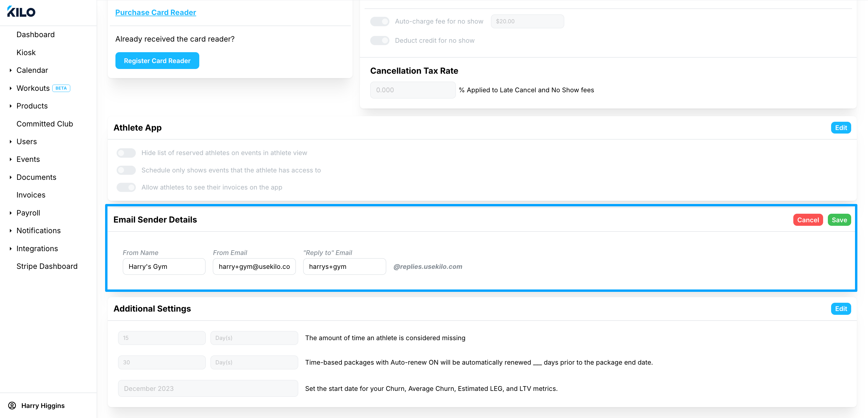Toggle hide reserved athletes list switch
This screenshot has width=868, height=418.
pyautogui.click(x=126, y=153)
